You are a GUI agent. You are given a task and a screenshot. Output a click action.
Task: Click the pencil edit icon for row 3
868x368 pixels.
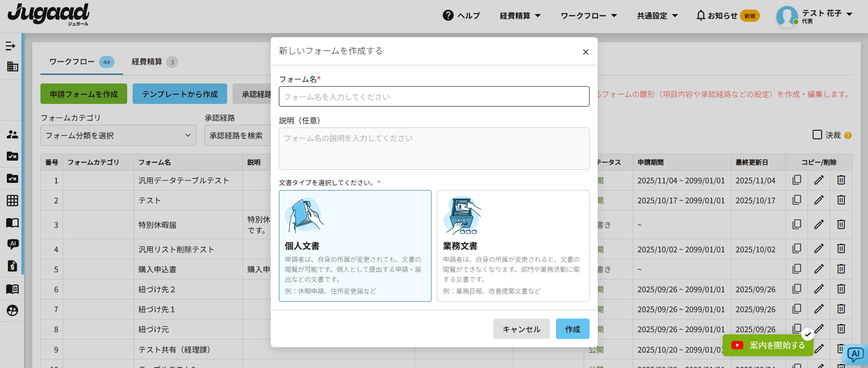pos(819,224)
